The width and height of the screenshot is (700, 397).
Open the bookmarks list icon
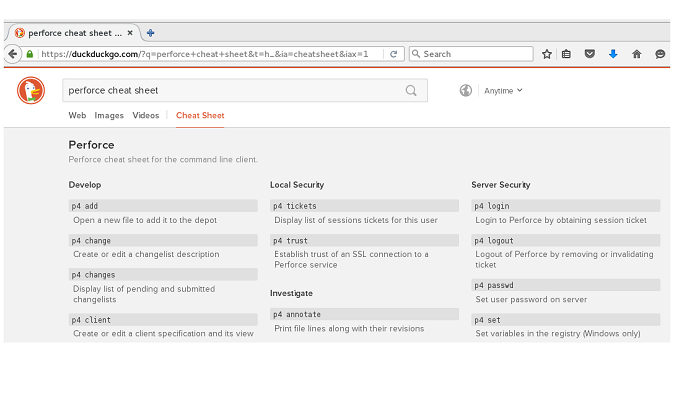pyautogui.click(x=567, y=54)
